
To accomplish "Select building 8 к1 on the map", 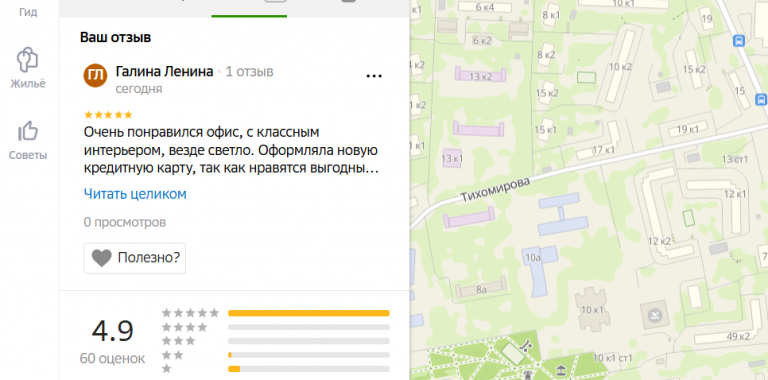I will [551, 14].
